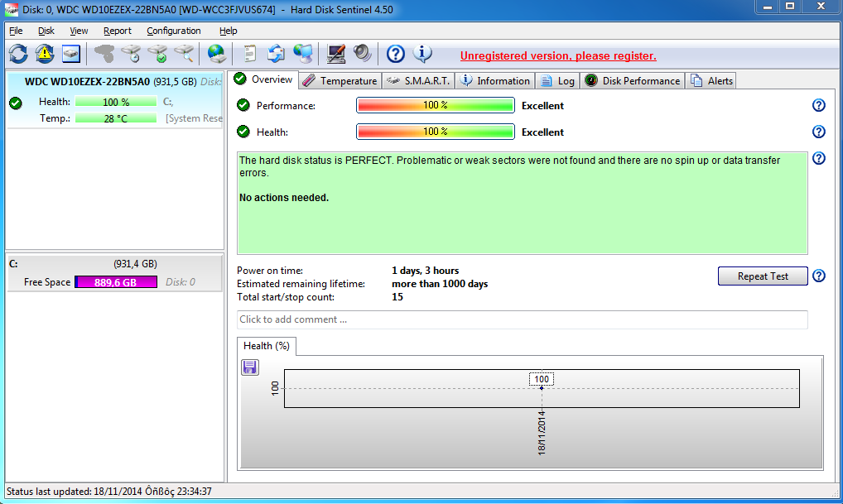Click the globe with monitor toolbar icon
The image size is (843, 504).
[303, 54]
